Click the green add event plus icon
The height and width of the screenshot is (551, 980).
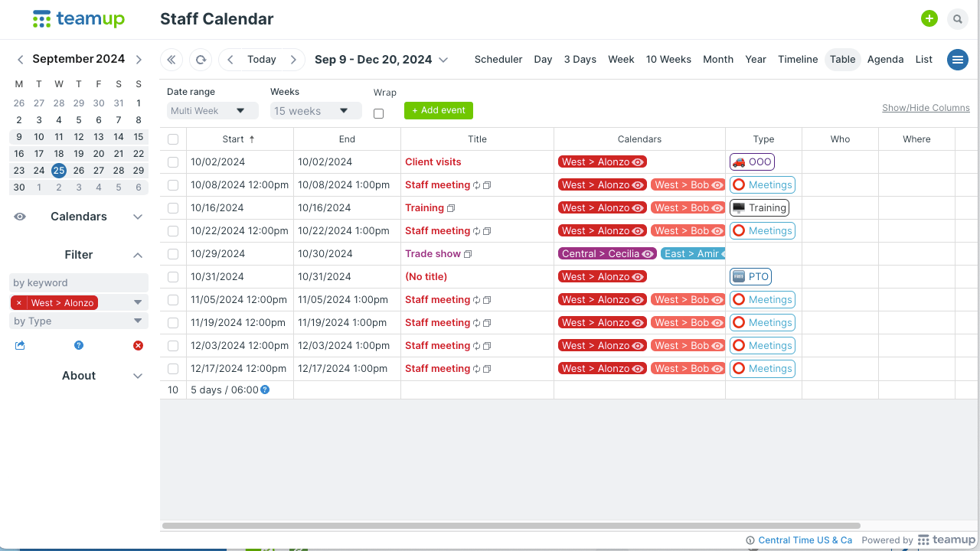(929, 19)
